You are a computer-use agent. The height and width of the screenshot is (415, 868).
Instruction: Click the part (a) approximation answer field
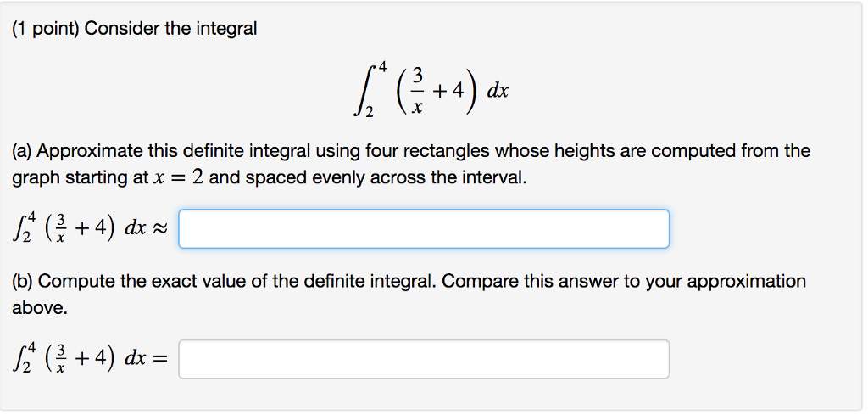tap(424, 229)
